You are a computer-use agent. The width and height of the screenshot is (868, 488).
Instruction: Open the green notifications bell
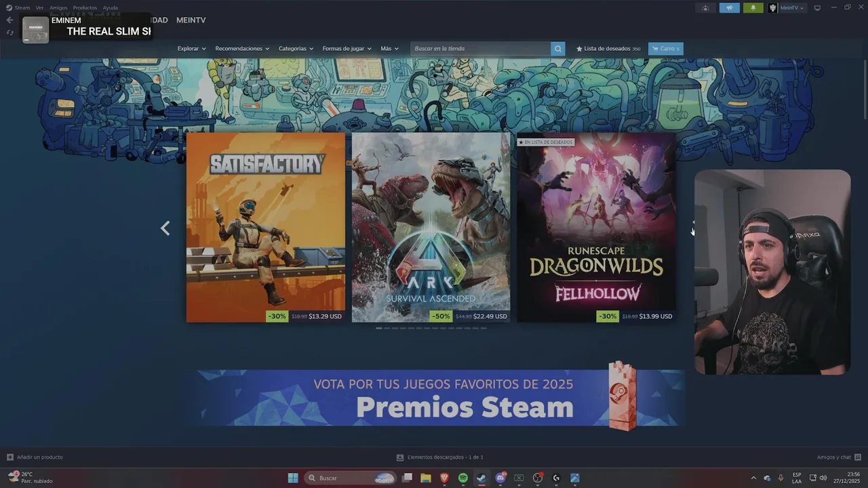(x=753, y=8)
